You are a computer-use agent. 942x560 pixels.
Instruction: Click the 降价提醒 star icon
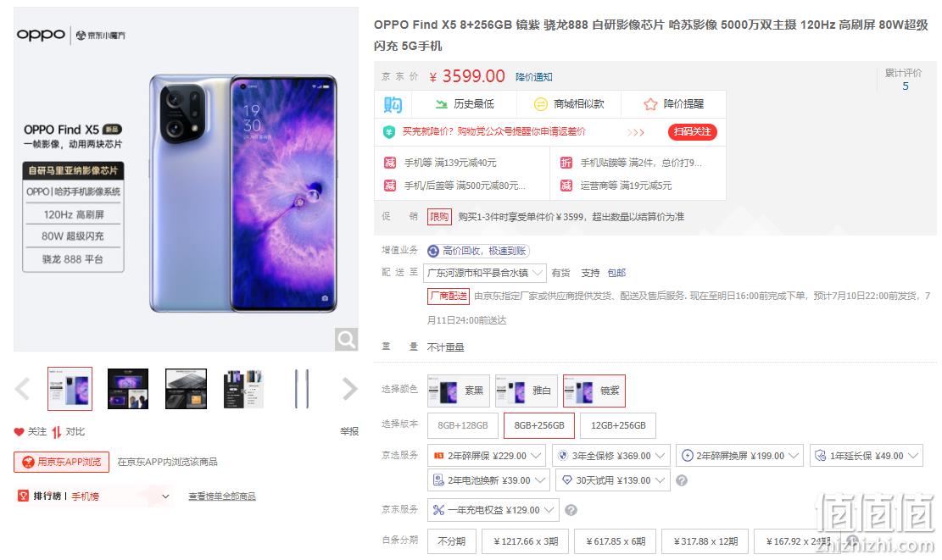650,104
